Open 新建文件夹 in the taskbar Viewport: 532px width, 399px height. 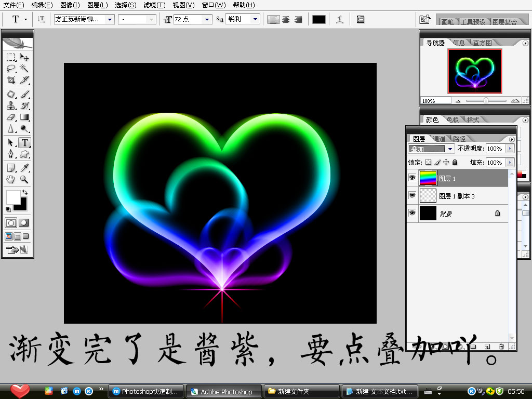click(x=302, y=392)
